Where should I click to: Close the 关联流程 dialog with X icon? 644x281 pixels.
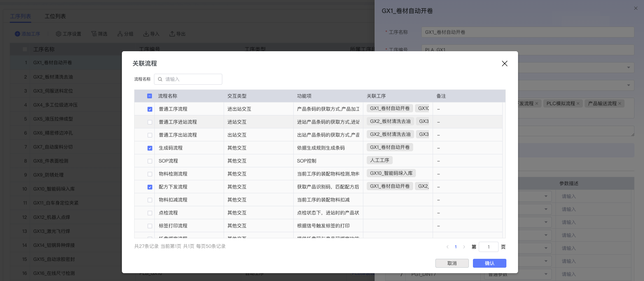click(x=504, y=64)
